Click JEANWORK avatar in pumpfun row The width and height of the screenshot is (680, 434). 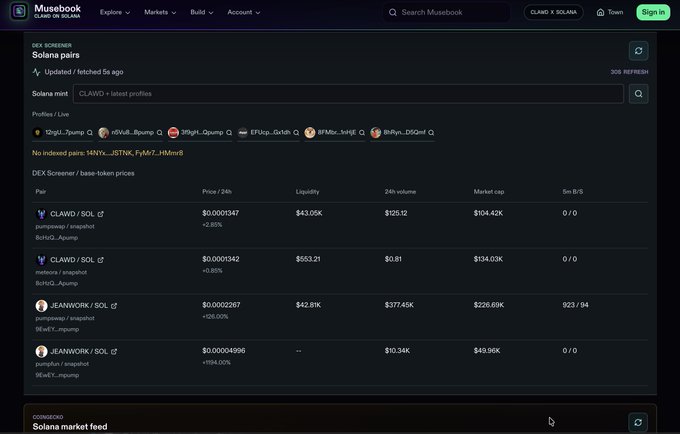(x=41, y=351)
